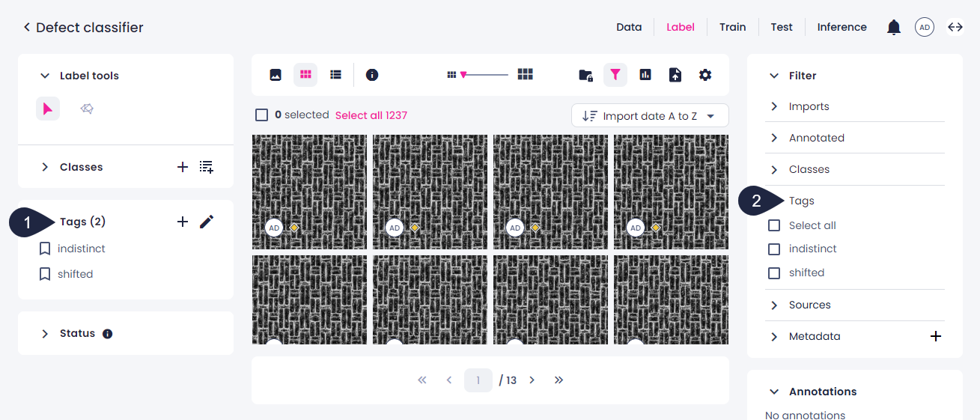980x420 pixels.
Task: Go back with arrow beside Defect classifier
Action: 27,27
